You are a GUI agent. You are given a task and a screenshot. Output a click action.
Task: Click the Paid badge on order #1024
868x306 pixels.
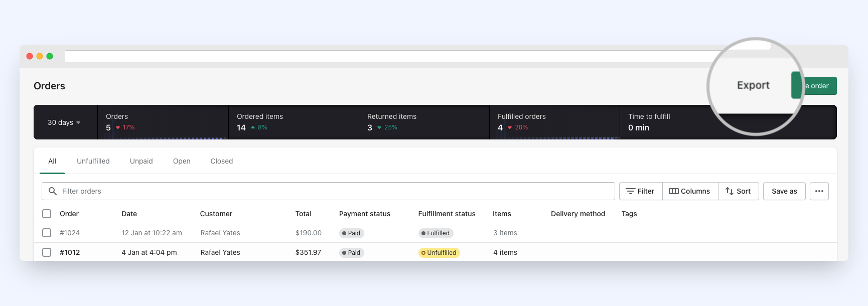click(x=351, y=233)
